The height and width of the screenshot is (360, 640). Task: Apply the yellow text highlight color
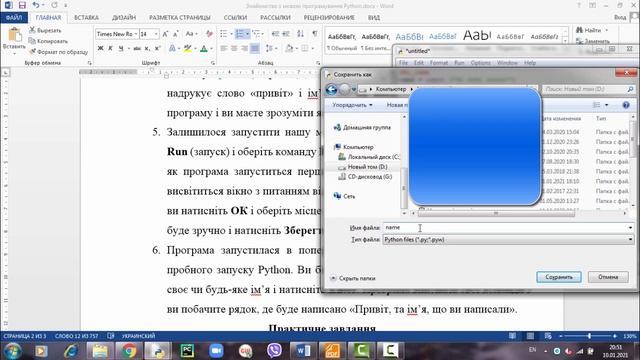point(187,49)
